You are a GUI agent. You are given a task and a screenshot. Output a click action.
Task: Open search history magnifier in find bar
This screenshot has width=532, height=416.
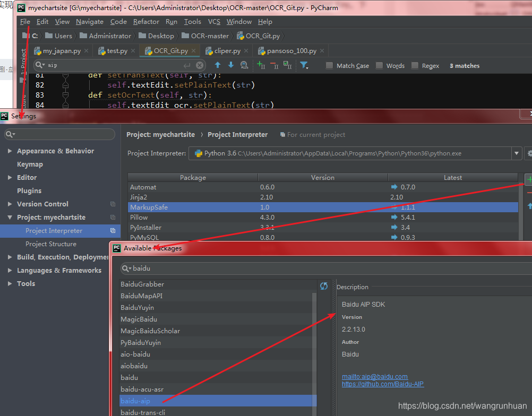pyautogui.click(x=40, y=65)
